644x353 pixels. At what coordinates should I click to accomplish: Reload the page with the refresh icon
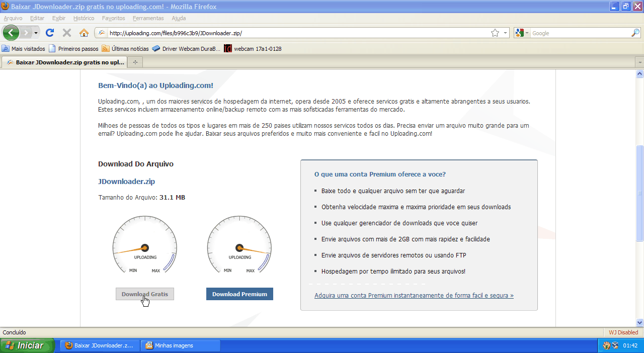[x=50, y=33]
